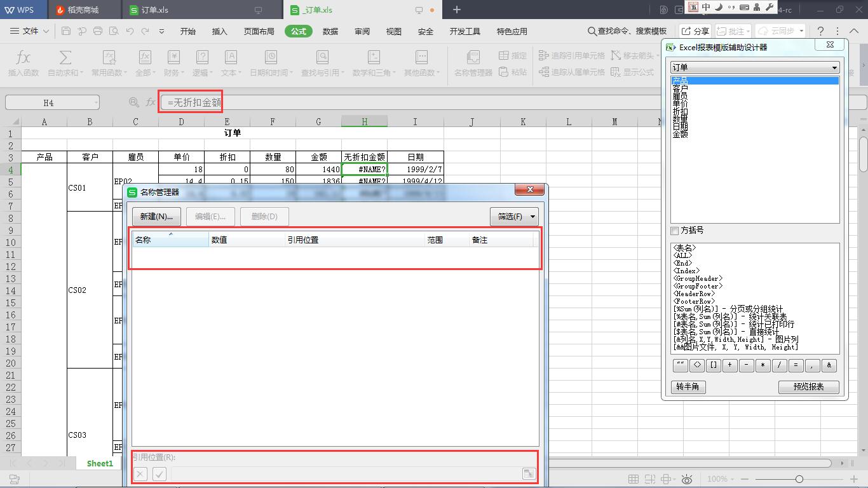Open the 文件 menu dropdown
Image resolution: width=868 pixels, height=488 pixels.
[x=31, y=31]
